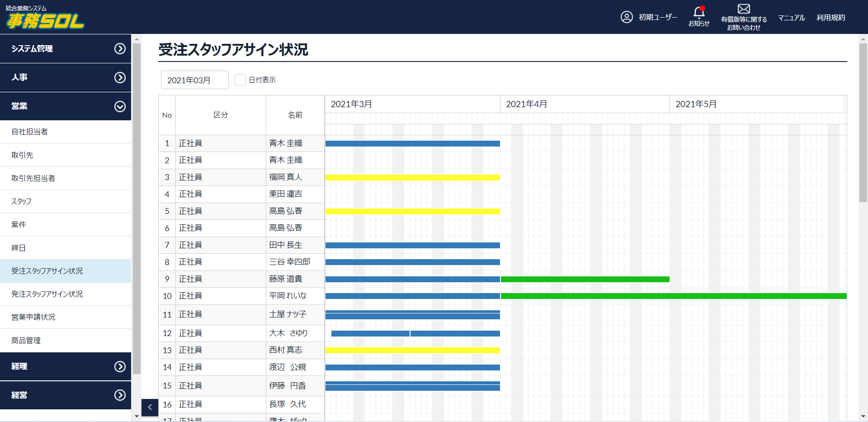Click the 事務SOL logo

(43, 18)
